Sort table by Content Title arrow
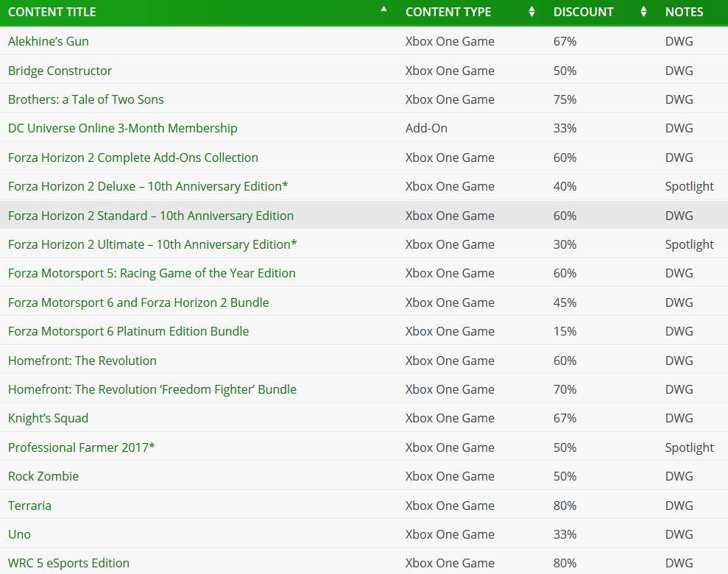This screenshot has height=574, width=728. click(384, 9)
